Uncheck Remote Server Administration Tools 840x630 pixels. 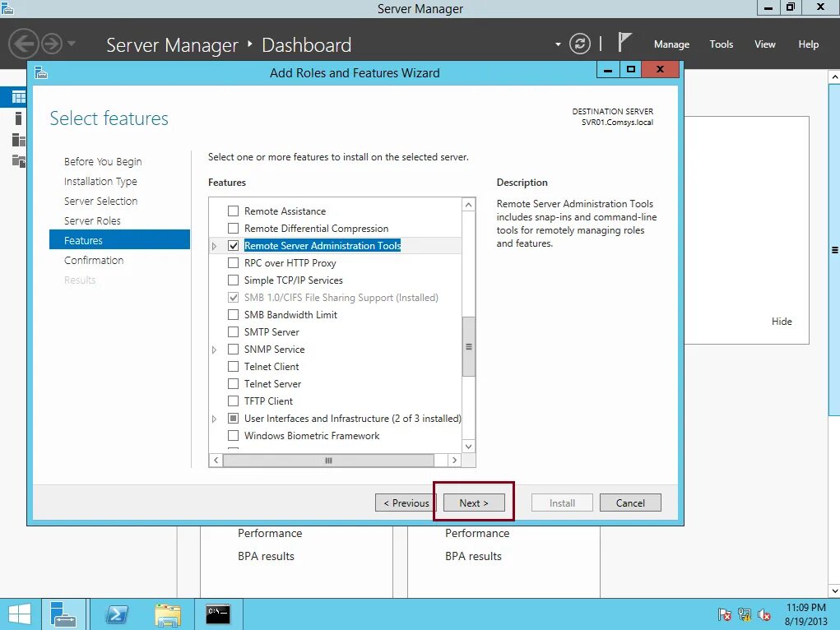coord(233,245)
